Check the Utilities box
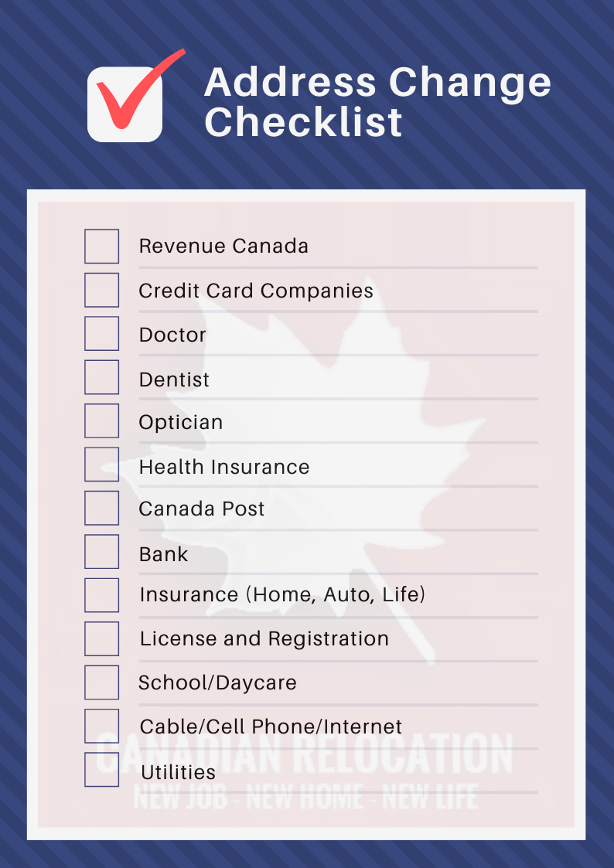The image size is (614, 868). 102,770
